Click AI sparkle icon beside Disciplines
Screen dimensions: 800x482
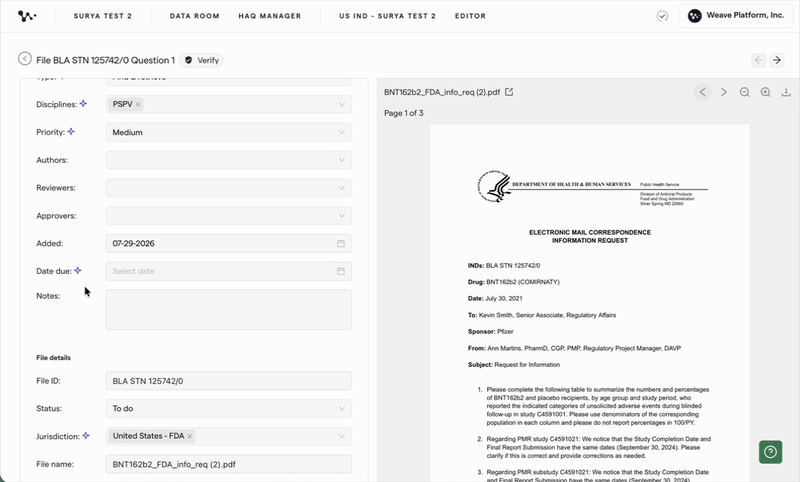(x=83, y=104)
